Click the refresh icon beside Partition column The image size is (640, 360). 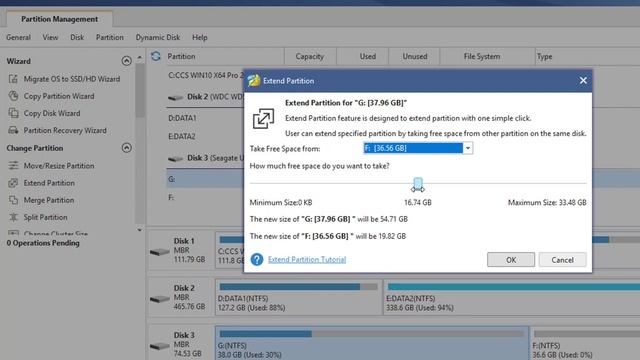pyautogui.click(x=156, y=56)
